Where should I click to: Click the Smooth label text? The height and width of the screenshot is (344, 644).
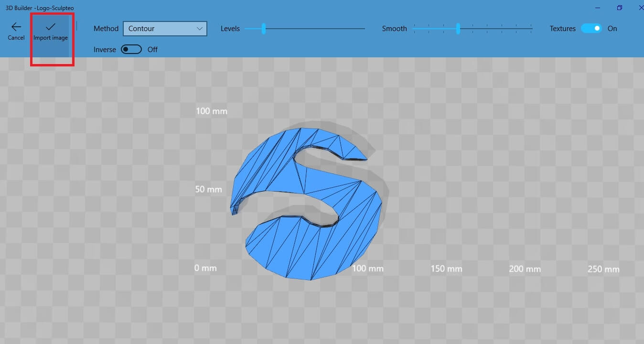click(x=395, y=29)
